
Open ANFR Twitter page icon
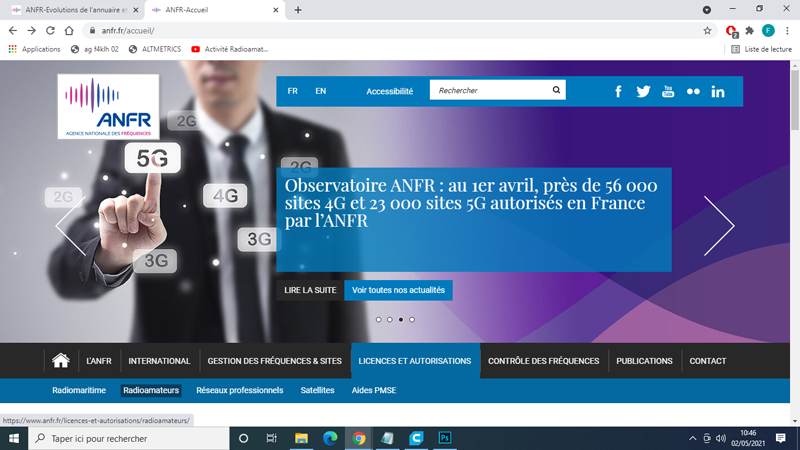(643, 91)
